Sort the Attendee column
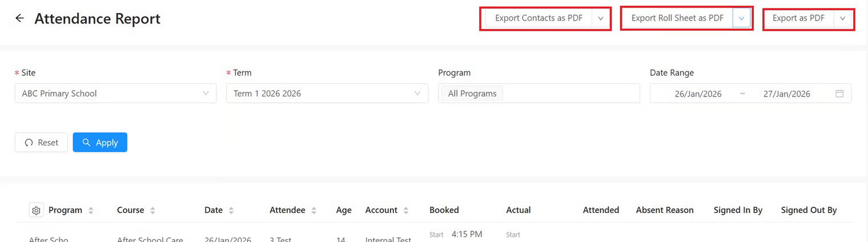 coord(314,211)
